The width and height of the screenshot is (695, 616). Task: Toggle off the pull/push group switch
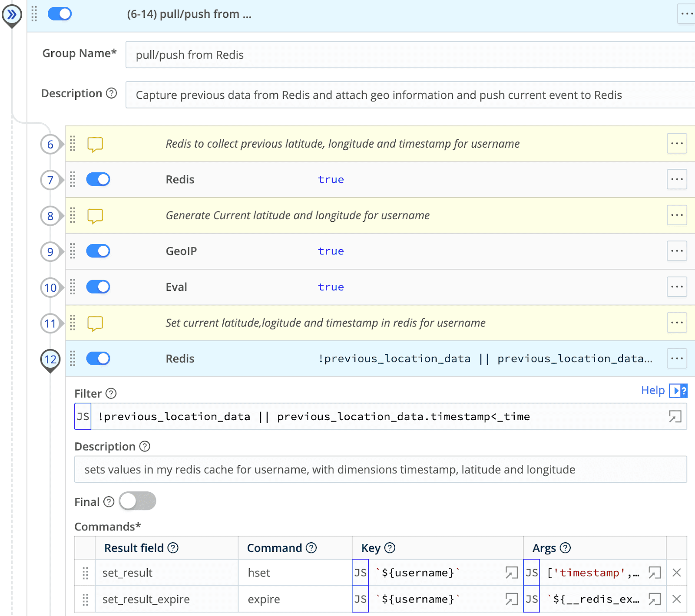[x=60, y=14]
